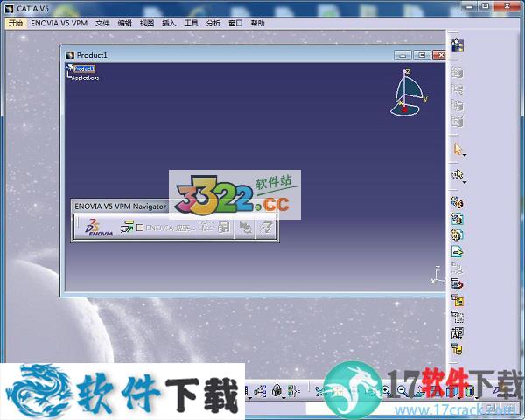Click the text annotation A icon in toolbar
This screenshot has height=420, width=525.
457,333
